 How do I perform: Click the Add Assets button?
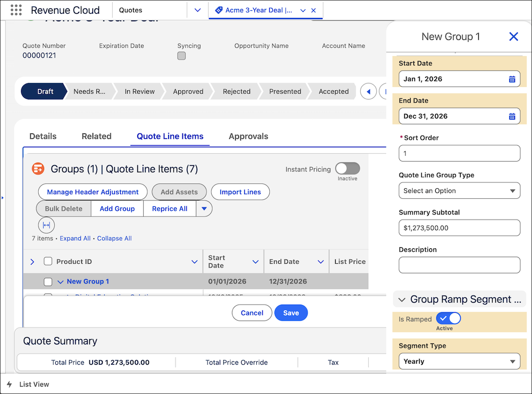[x=179, y=192]
